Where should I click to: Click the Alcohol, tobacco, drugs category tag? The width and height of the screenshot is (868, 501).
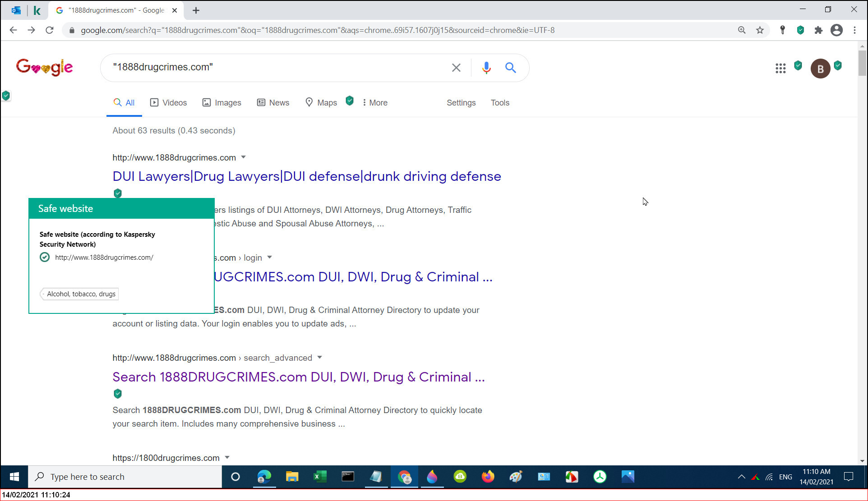tap(81, 294)
